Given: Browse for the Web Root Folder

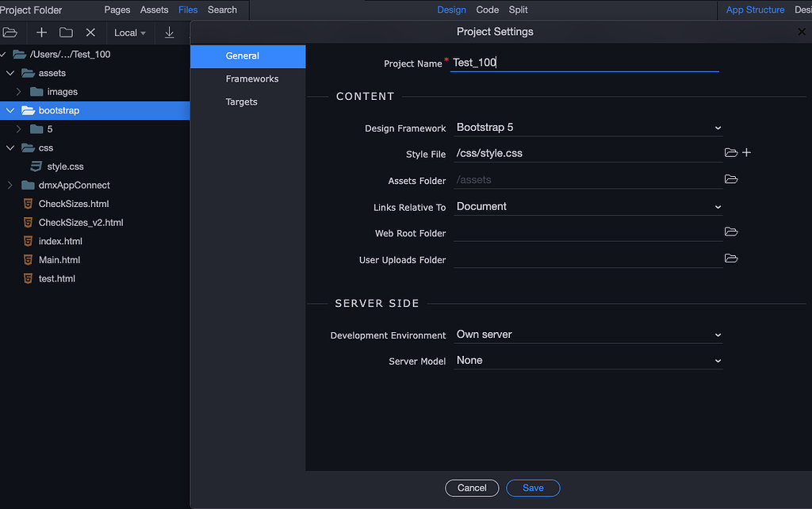Looking at the screenshot, I should click(x=730, y=232).
